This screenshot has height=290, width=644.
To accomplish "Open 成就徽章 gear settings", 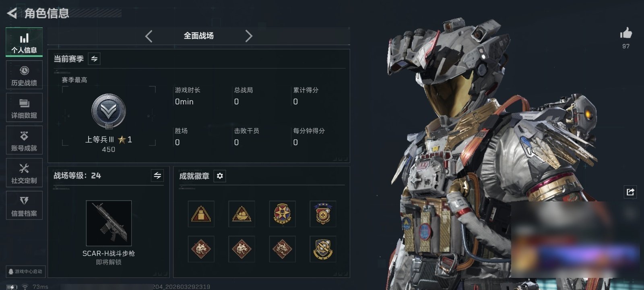I will [x=220, y=176].
